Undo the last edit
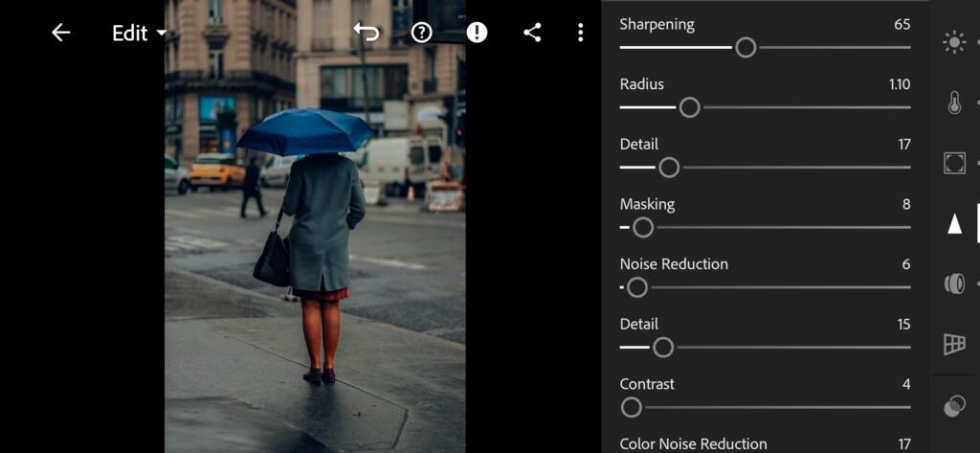The height and width of the screenshot is (453, 980). point(367,33)
